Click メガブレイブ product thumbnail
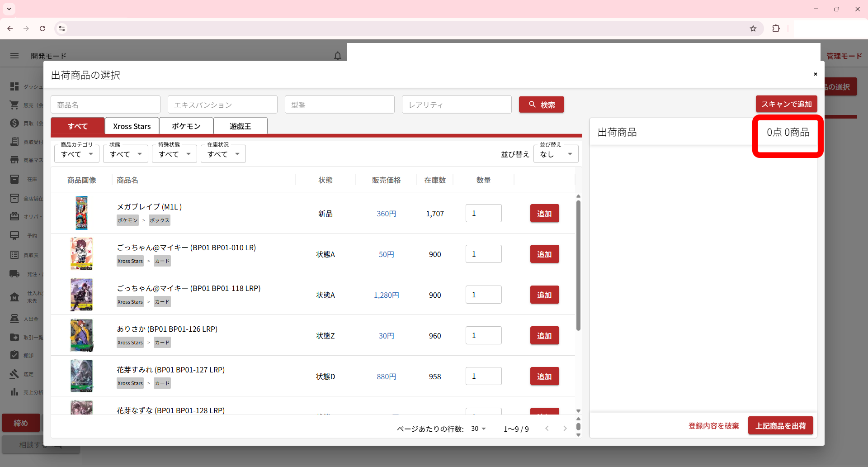Screen dimensions: 868x467 [81, 213]
